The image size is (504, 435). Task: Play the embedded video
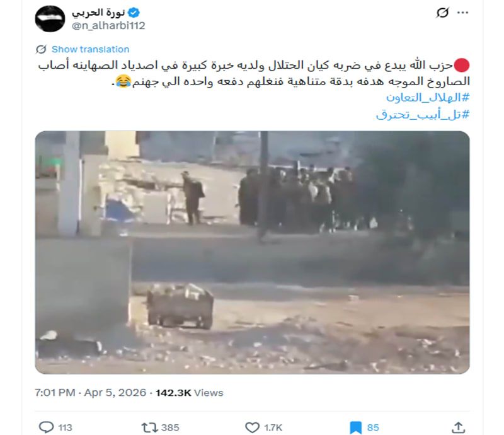point(253,252)
